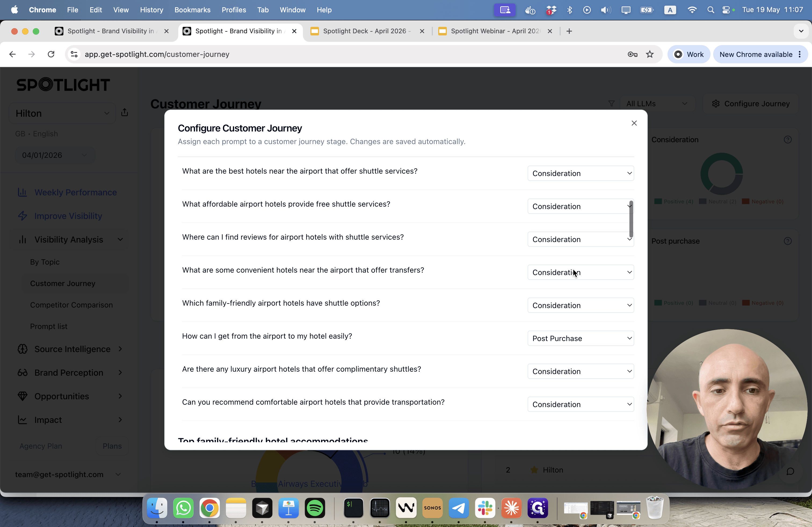
Task: Open site information icon in address bar
Action: pos(74,54)
